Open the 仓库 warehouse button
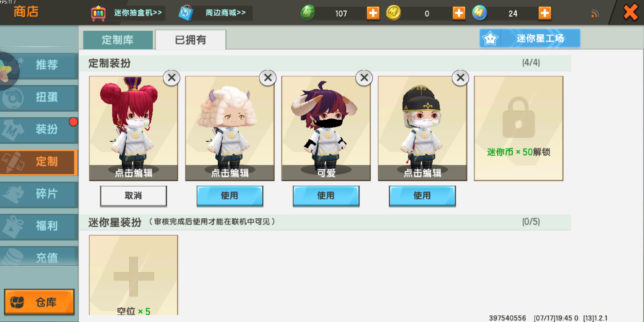Screen dimensions: 644x322 [39, 302]
